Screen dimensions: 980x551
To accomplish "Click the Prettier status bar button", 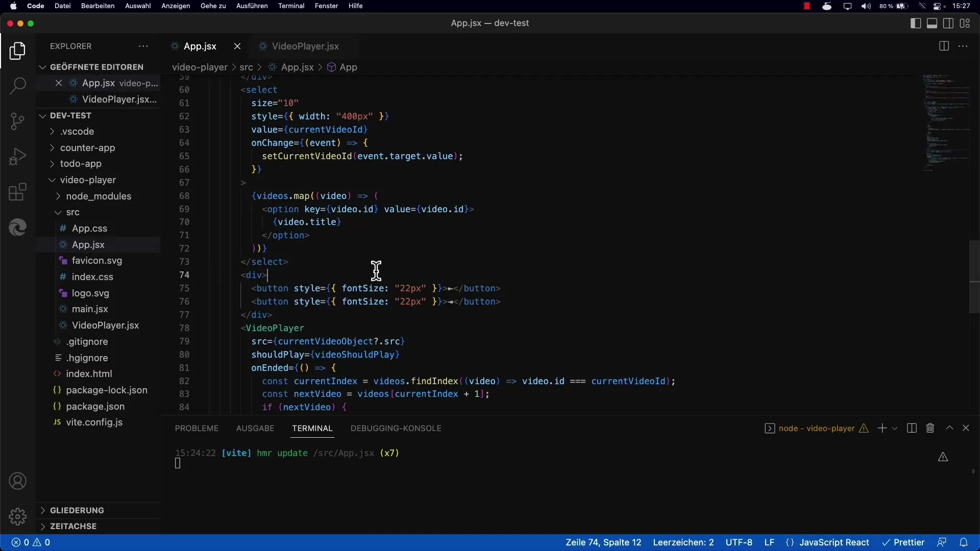I will [x=903, y=542].
